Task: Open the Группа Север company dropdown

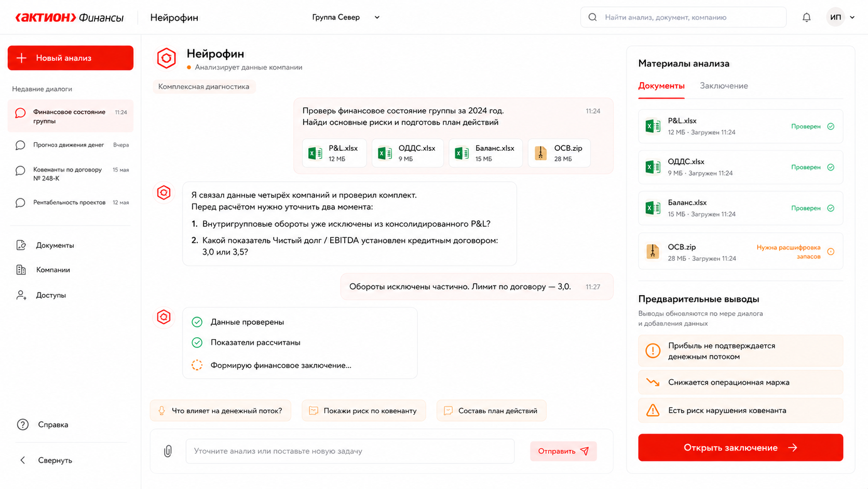Action: (x=346, y=17)
